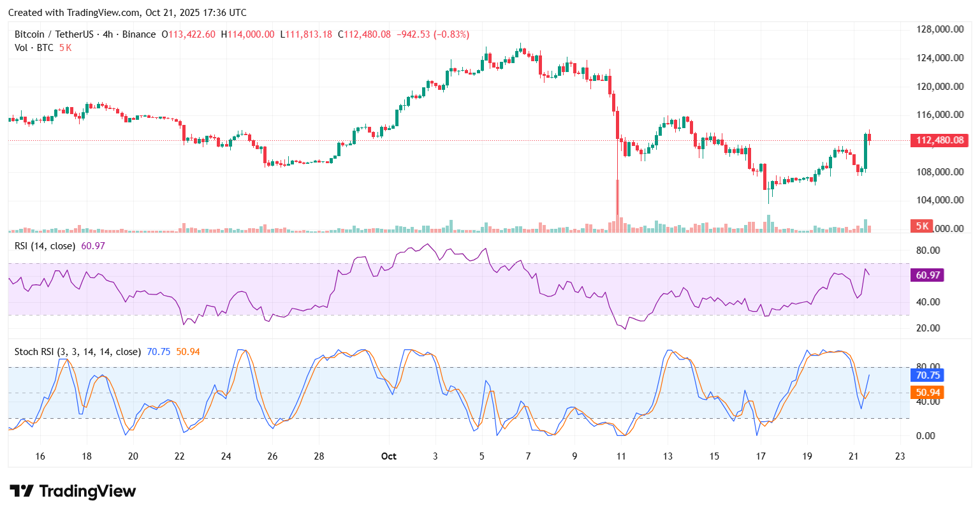
Task: Click the 80.00 level on RSI axis
Action: [928, 250]
